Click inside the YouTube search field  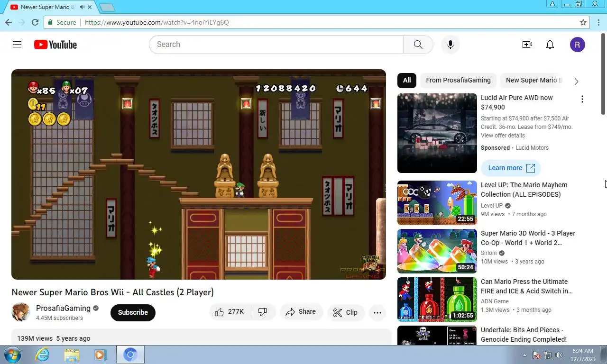tap(276, 45)
